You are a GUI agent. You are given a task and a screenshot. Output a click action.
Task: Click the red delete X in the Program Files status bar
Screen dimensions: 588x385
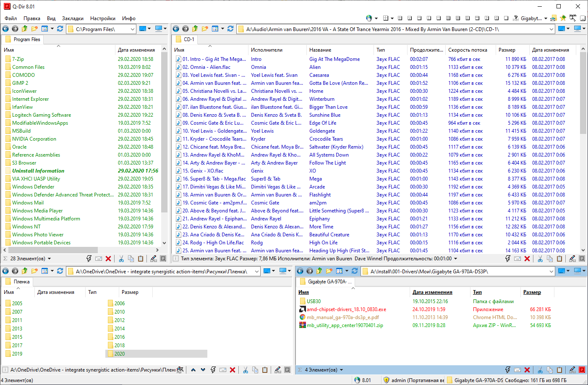click(x=108, y=259)
